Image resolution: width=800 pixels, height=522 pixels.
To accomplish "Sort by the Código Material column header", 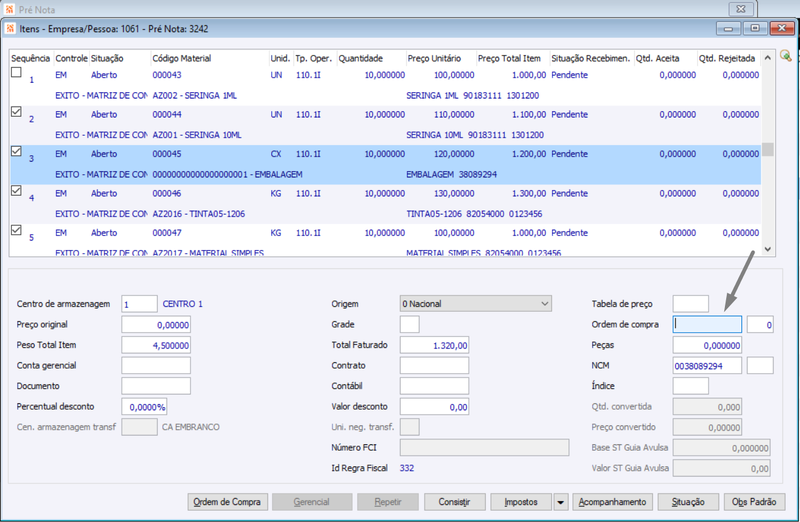I will (x=182, y=58).
